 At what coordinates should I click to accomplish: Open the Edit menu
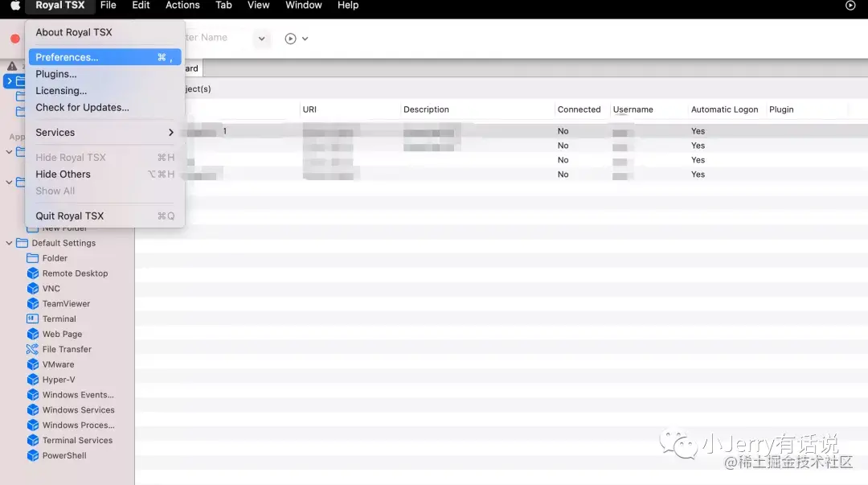[141, 6]
